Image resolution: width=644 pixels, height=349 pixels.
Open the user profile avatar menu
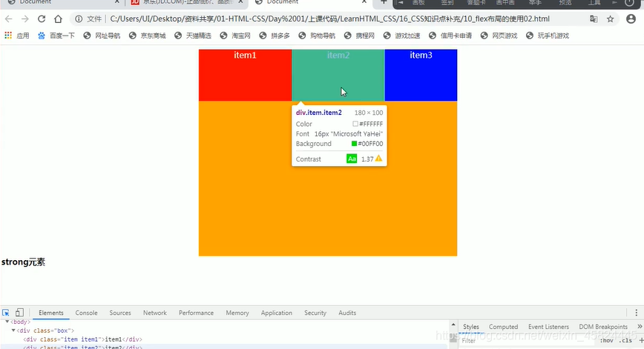pos(631,19)
